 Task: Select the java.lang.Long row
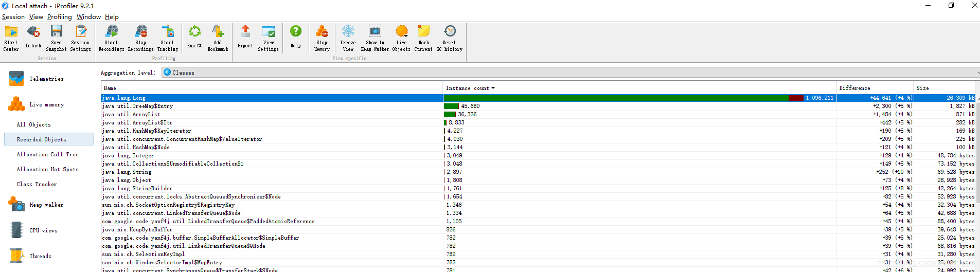(538, 98)
